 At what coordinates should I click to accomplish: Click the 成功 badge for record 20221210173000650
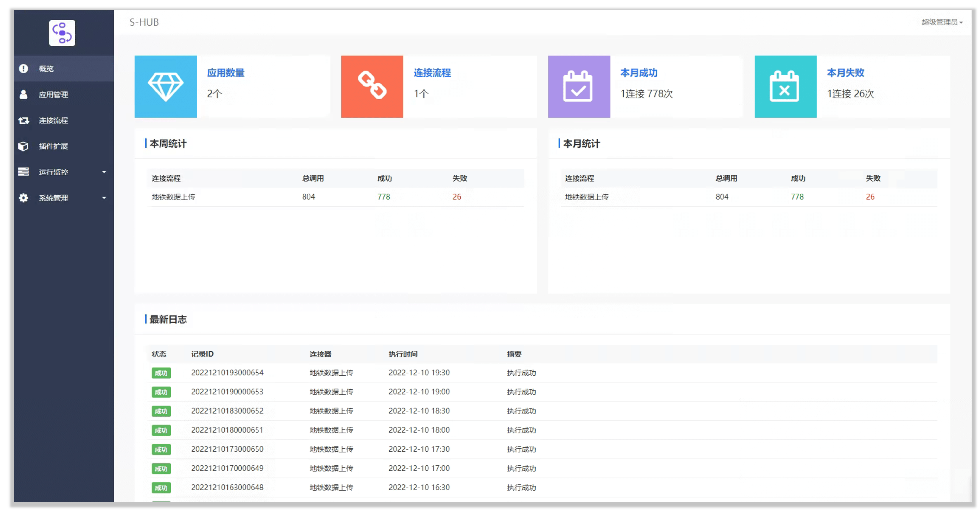[161, 449]
